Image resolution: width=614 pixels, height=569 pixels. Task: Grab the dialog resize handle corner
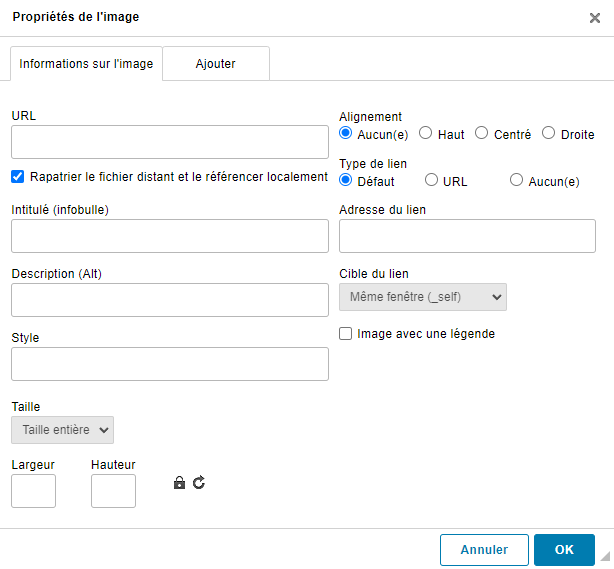tap(605, 556)
